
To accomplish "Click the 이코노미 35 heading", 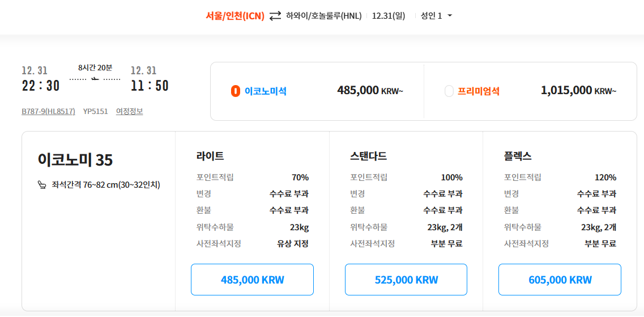I will (75, 160).
